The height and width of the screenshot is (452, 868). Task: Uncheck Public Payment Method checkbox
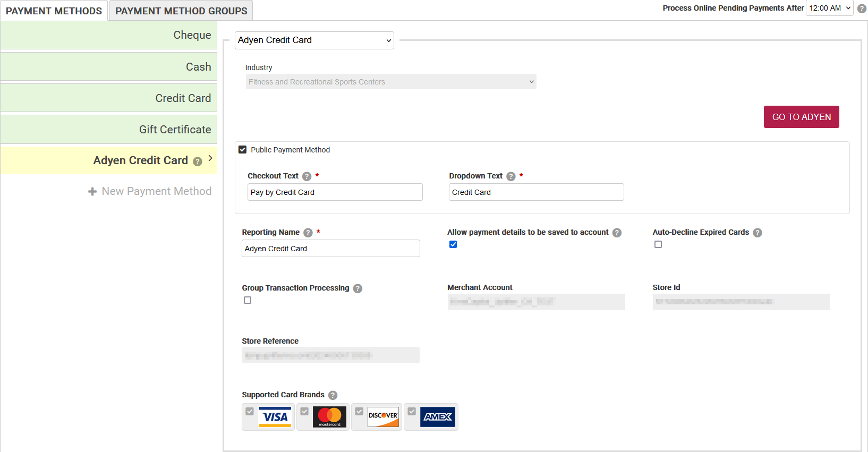(x=243, y=150)
